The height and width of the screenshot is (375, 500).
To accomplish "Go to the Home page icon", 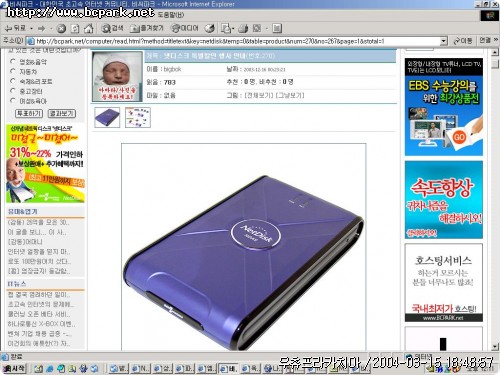I will 89,29.
